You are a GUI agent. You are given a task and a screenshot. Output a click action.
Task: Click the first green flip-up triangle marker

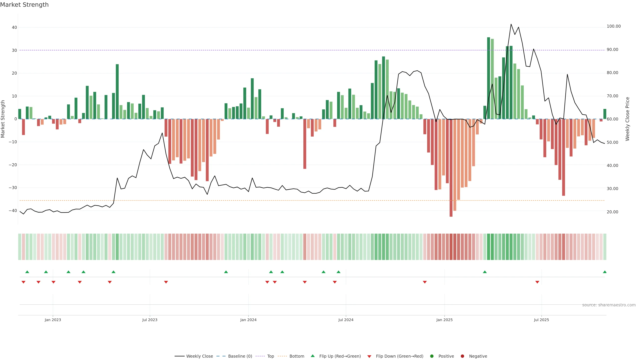click(27, 272)
